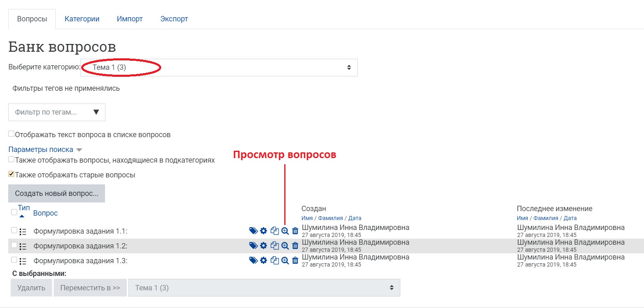Viewport: 644px width, 308px height.
Task: Duplicate question 1.1 with copy icon
Action: (x=274, y=231)
